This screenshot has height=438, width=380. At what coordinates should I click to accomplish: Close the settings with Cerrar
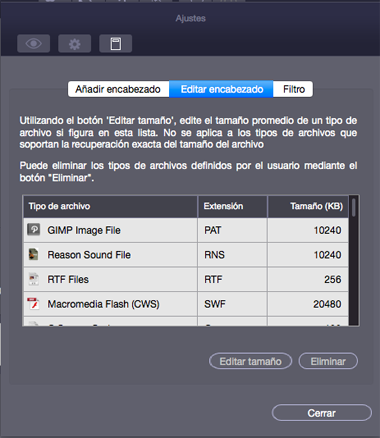322,413
